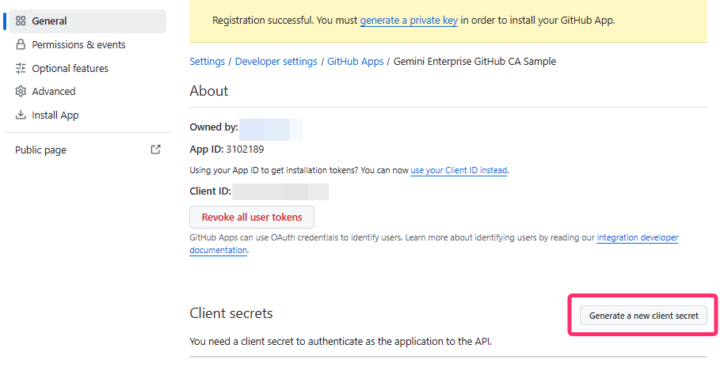This screenshot has width=720, height=371.
Task: Click the Gemini Enterprise GitHub CA Sample breadcrumb text
Action: click(475, 62)
